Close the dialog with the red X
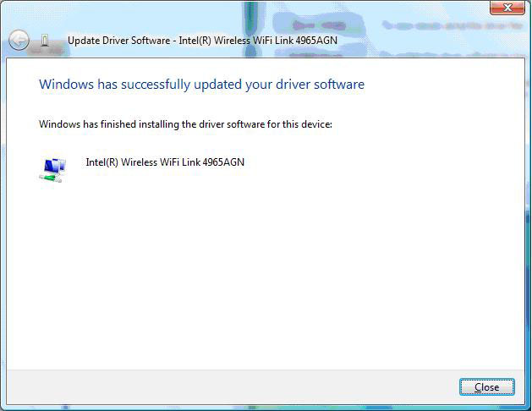532x411 pixels. pos(507,8)
